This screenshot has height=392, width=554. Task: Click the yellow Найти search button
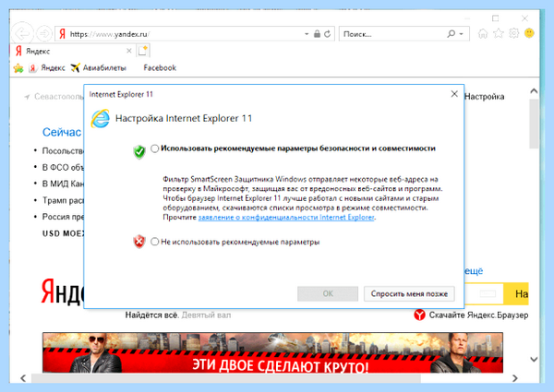tap(516, 293)
